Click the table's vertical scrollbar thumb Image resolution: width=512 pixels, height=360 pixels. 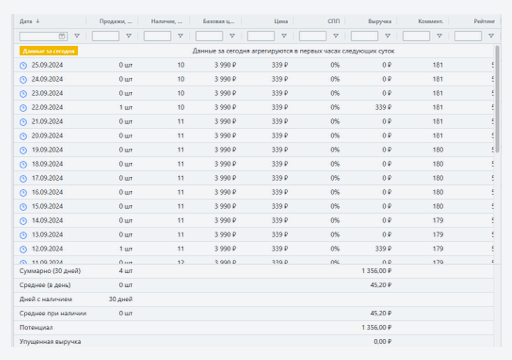point(497,99)
